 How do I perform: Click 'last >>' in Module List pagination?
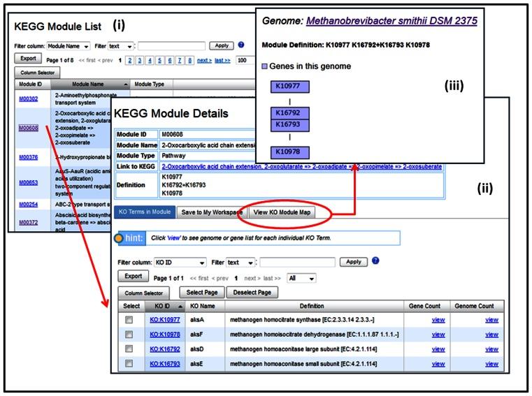pyautogui.click(x=222, y=60)
